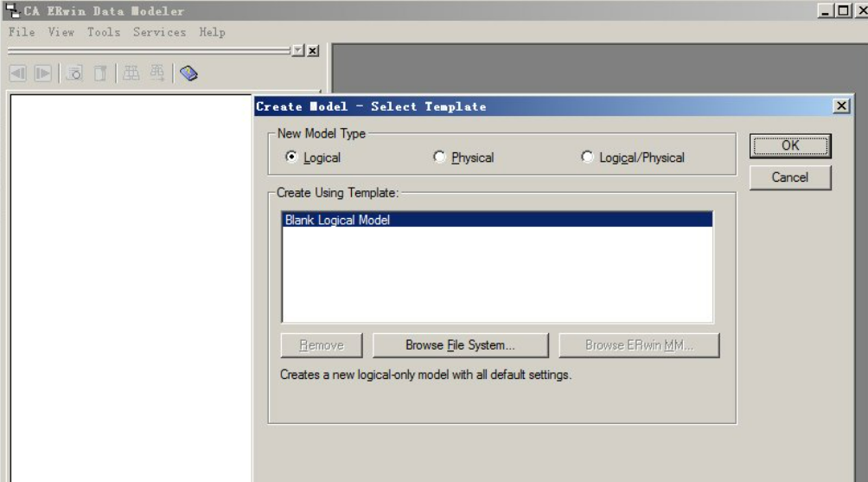Open the Tools menu

[x=104, y=32]
